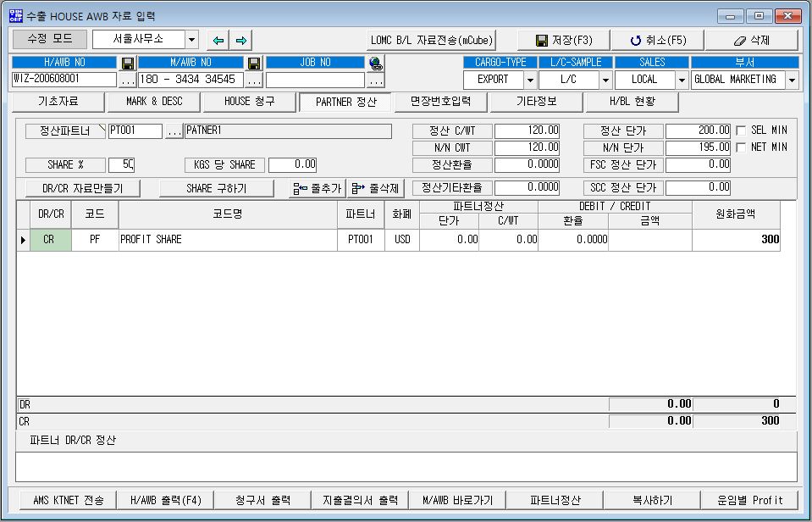812x522 pixels.
Task: Open SALES dropdown showing LOCAL
Action: (x=682, y=80)
